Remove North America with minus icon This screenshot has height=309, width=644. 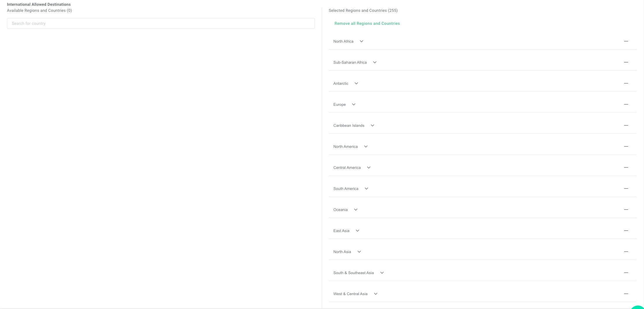[x=626, y=146]
